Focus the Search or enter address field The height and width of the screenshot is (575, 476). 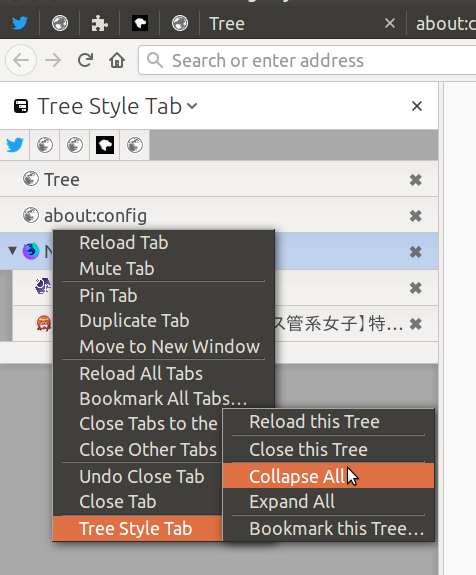[x=307, y=60]
